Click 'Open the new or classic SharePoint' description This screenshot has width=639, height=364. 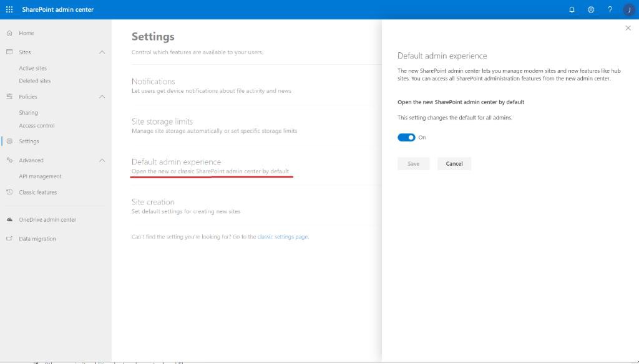click(210, 171)
